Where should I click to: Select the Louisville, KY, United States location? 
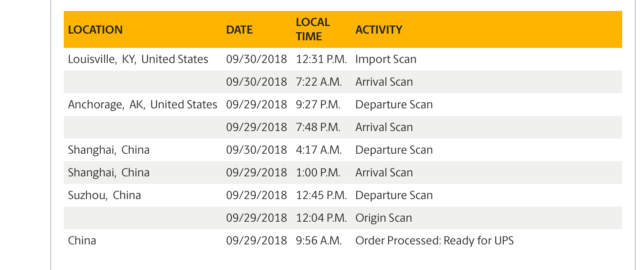click(138, 59)
